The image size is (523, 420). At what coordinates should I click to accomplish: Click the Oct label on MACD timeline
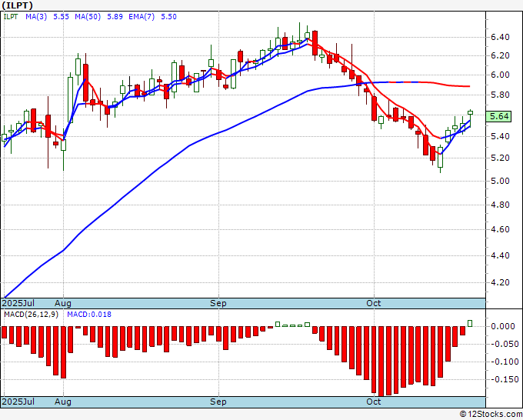373,402
